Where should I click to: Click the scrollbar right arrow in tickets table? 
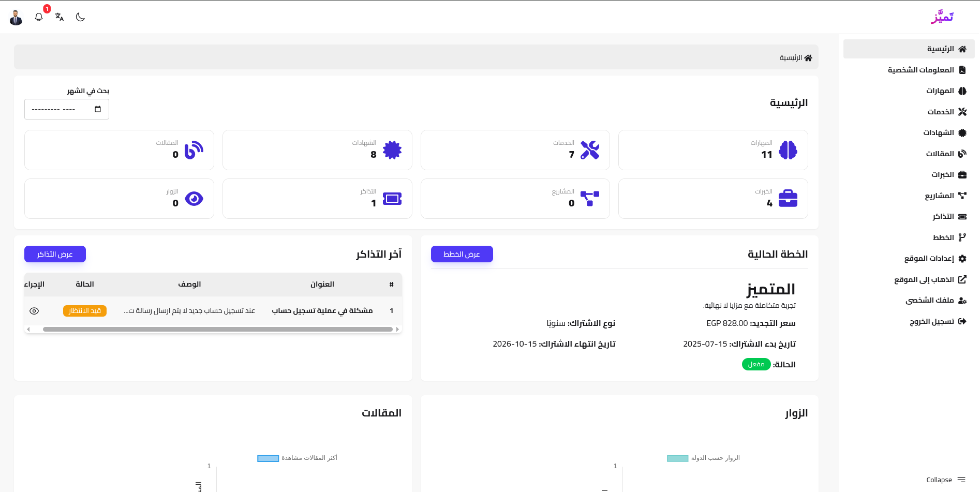(x=397, y=329)
